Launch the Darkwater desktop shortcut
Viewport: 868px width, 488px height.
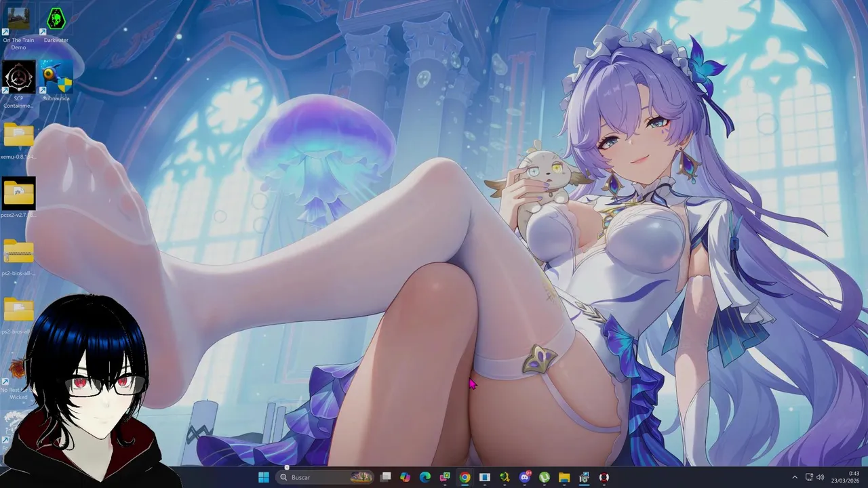56,25
